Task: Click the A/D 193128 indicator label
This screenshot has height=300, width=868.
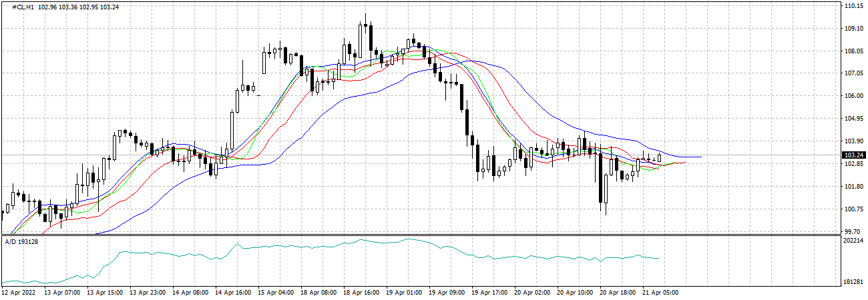Action: (x=21, y=241)
